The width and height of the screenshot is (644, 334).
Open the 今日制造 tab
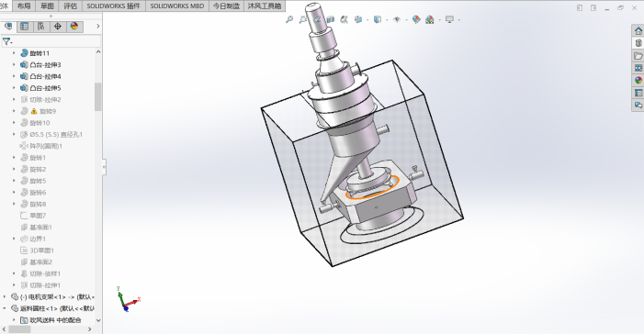(x=226, y=6)
